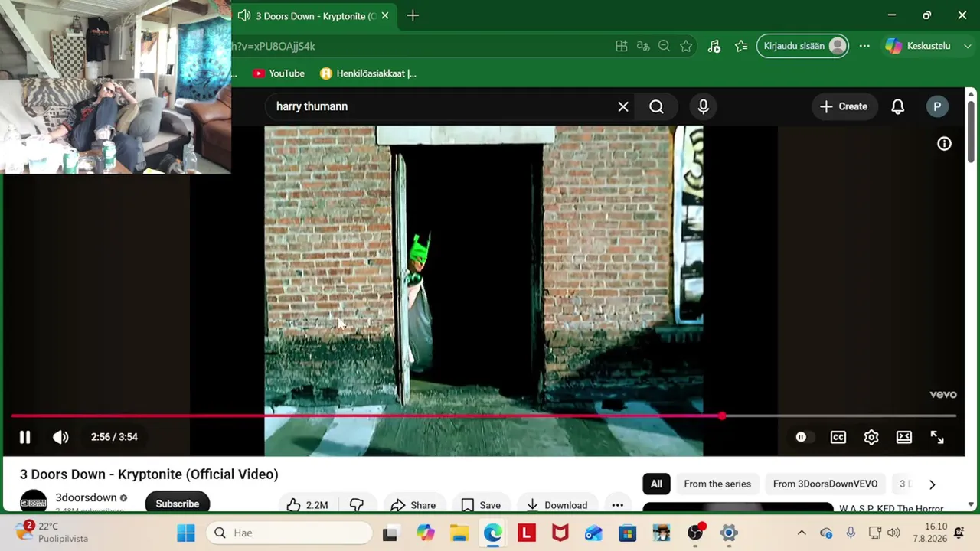Viewport: 980px width, 551px height.
Task: Open the Henkilöasiakkaat bookmark
Action: (x=368, y=73)
